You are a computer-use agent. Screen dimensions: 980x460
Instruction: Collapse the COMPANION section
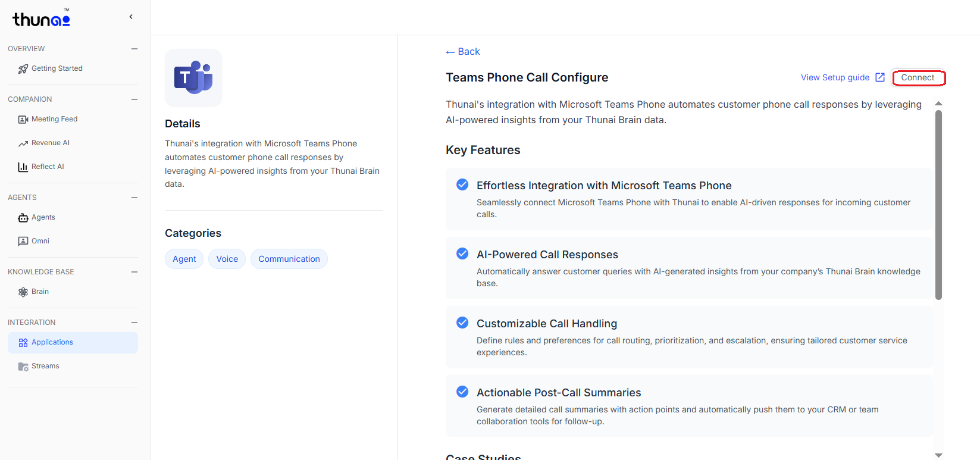coord(134,99)
